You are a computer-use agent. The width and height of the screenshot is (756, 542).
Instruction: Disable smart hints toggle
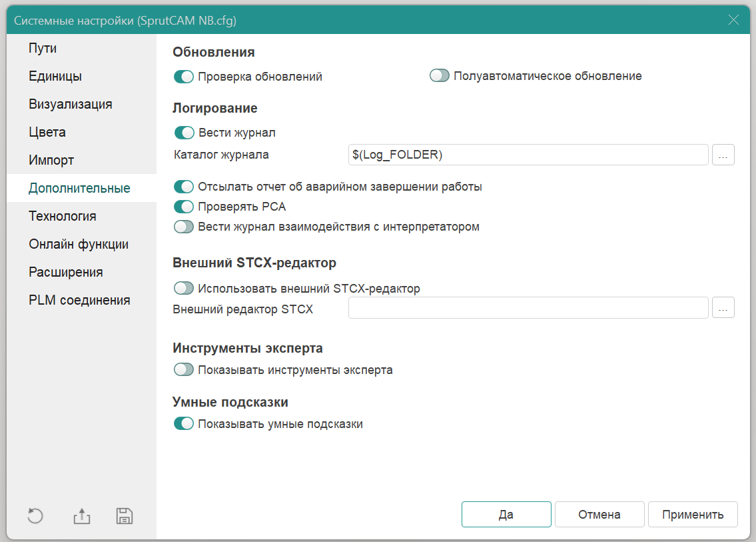[183, 423]
